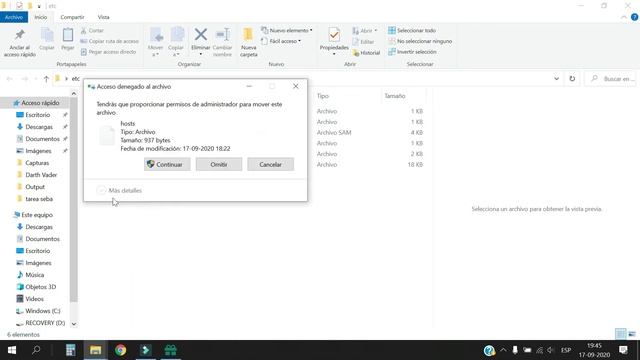Open Historial in the ribbon
Screen dimensions: 640x360
click(x=366, y=53)
